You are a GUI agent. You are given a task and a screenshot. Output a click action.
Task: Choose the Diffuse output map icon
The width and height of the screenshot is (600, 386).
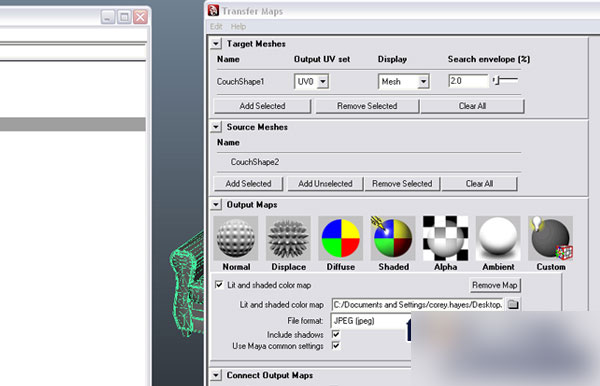click(x=341, y=238)
